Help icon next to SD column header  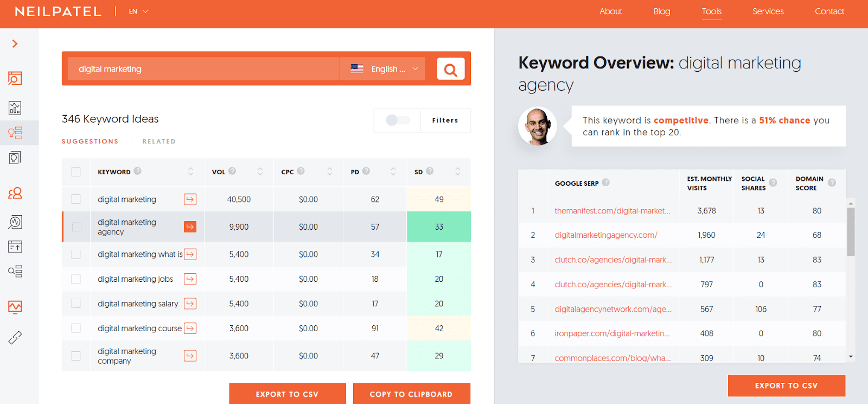(430, 171)
